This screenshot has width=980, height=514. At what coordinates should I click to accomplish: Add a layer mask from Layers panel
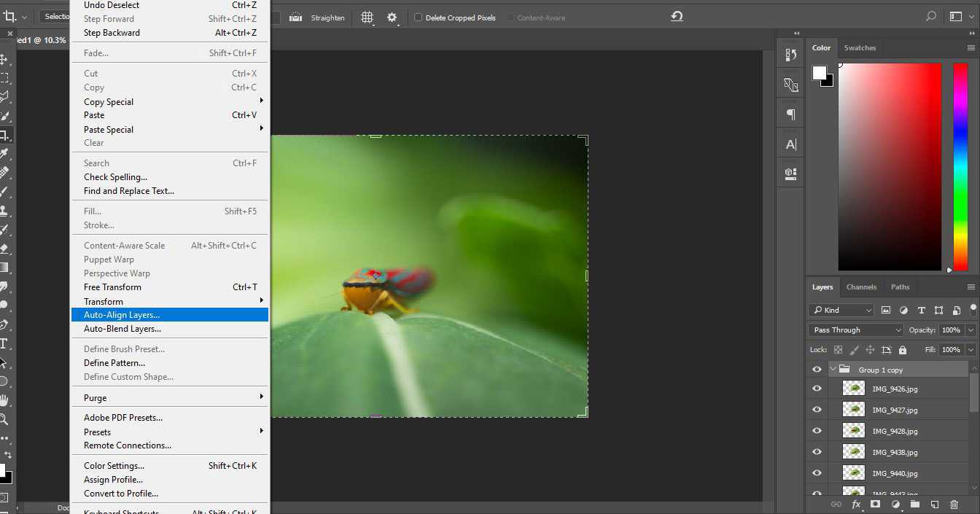pyautogui.click(x=875, y=504)
